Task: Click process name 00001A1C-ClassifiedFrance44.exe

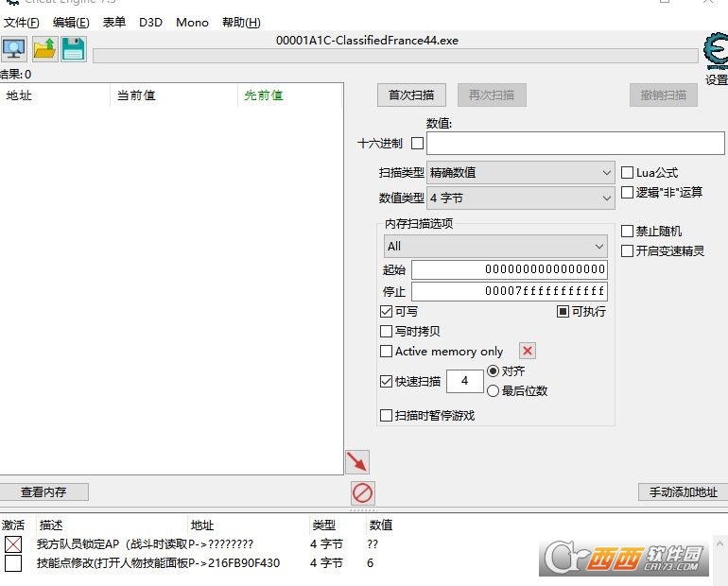Action: [367, 41]
